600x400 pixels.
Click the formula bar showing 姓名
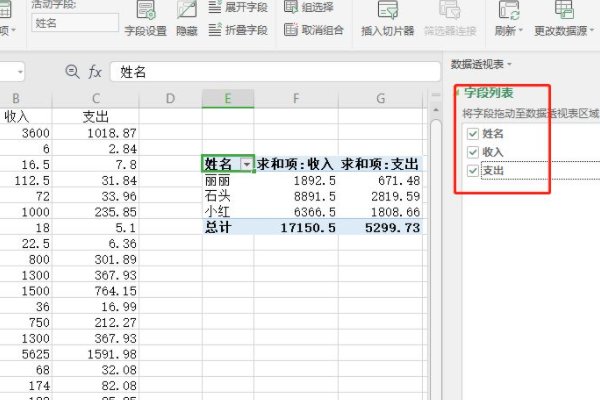pos(275,72)
